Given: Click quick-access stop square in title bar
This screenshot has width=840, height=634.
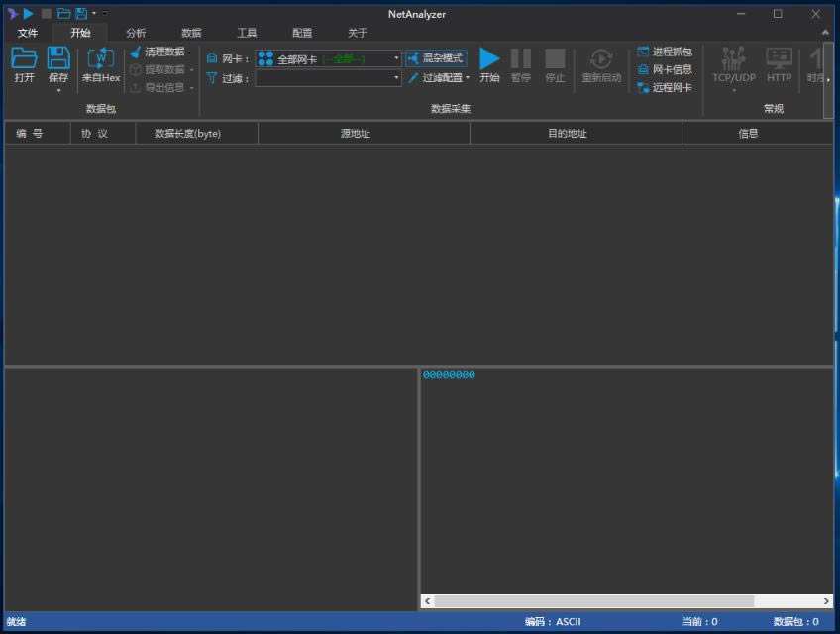Looking at the screenshot, I should click(47, 14).
